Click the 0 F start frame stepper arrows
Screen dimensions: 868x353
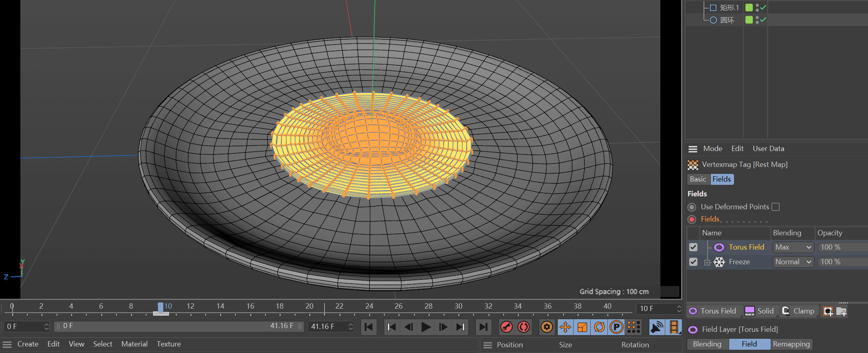[46, 327]
